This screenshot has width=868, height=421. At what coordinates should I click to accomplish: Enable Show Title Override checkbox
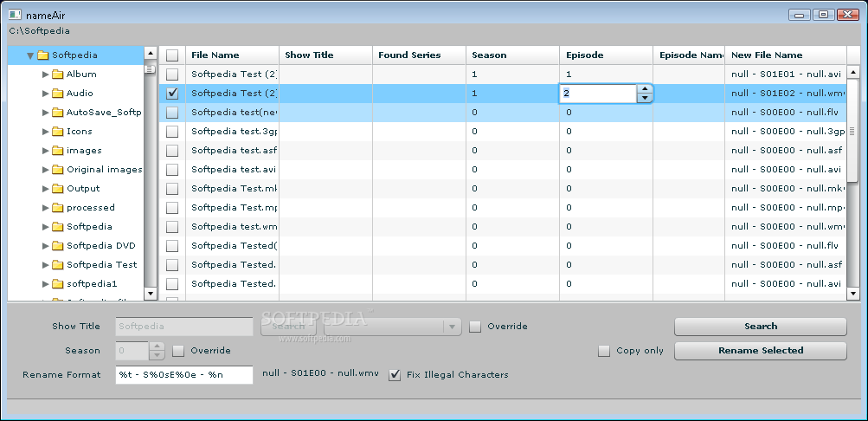point(475,327)
